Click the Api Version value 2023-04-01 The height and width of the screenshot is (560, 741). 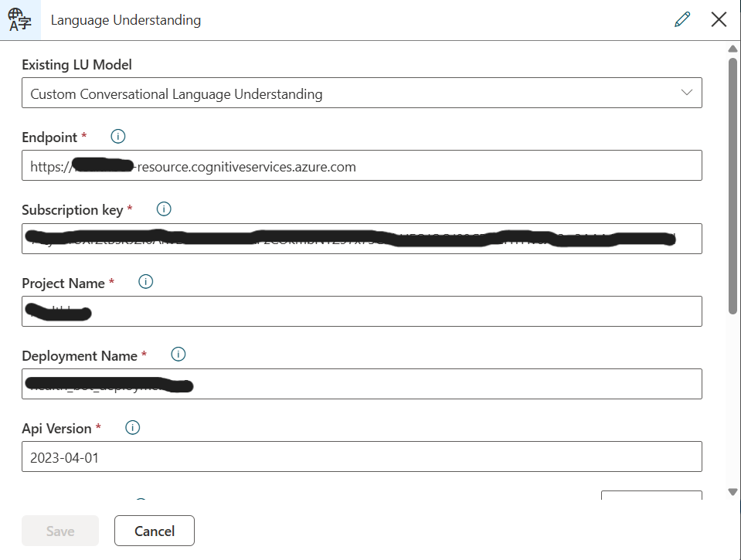pos(362,456)
